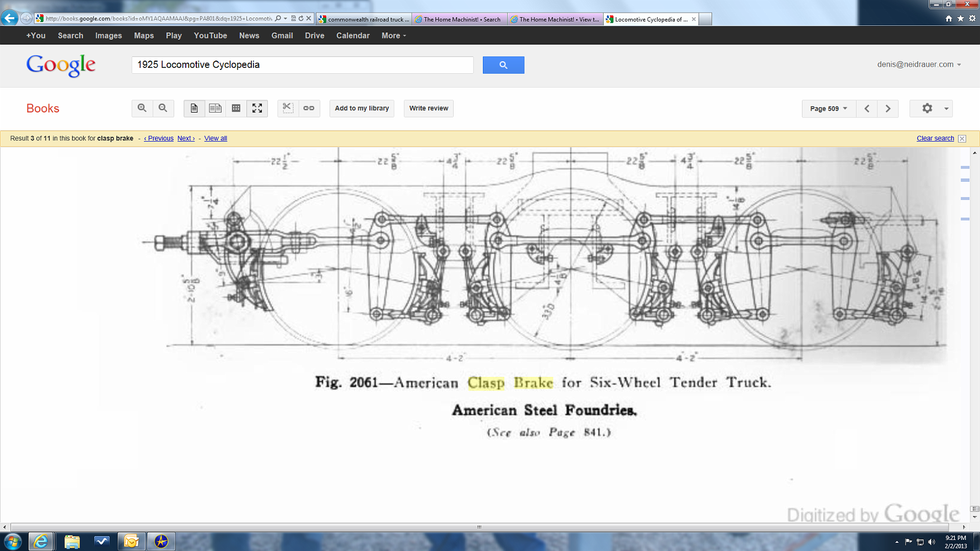Screen dimensions: 980x551
Task: Click the red Books heading
Action: pos(42,109)
